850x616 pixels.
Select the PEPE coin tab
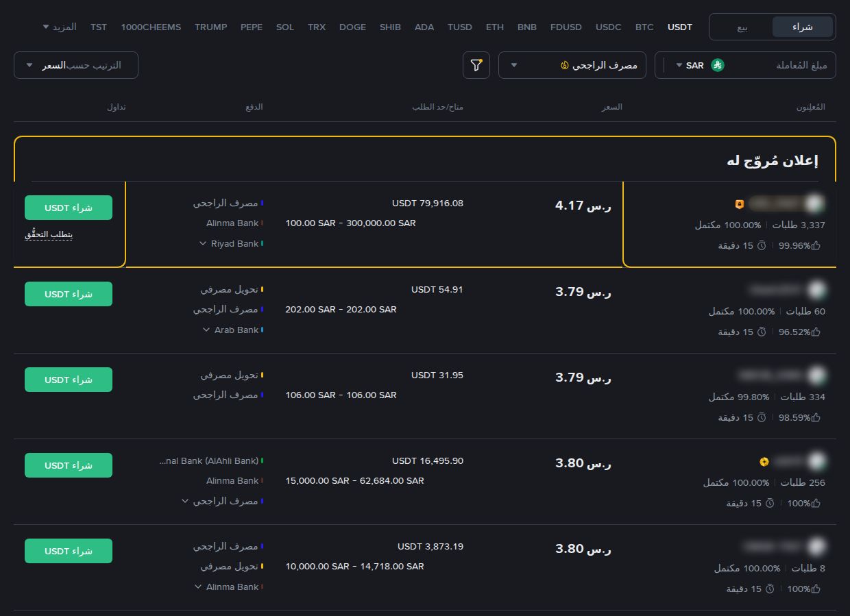tap(252, 27)
